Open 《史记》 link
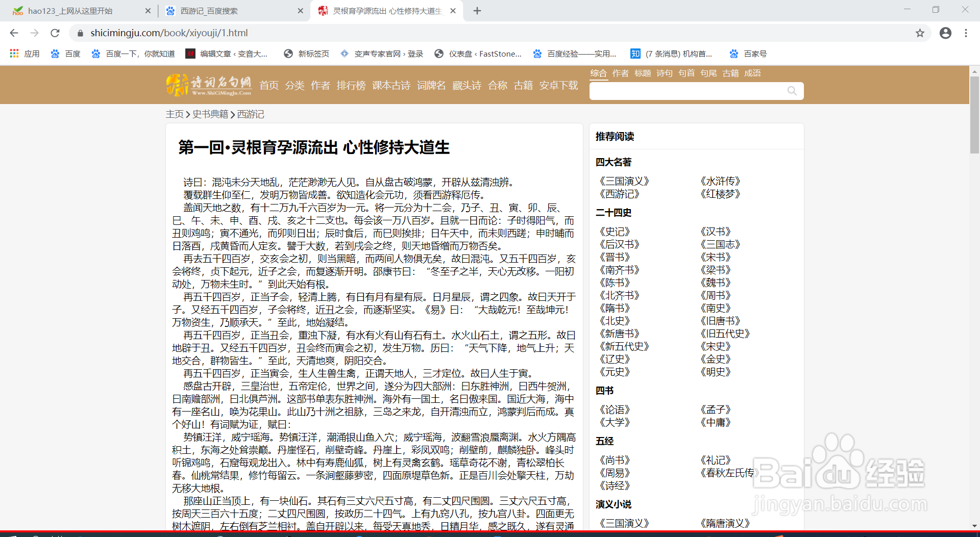980x537 pixels. [615, 232]
